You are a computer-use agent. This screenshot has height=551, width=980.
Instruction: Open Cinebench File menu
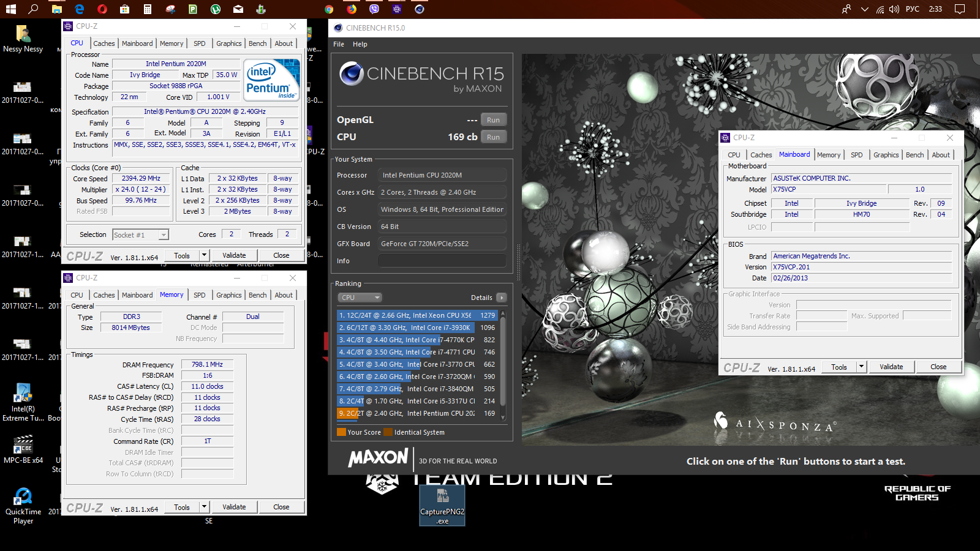tap(339, 44)
